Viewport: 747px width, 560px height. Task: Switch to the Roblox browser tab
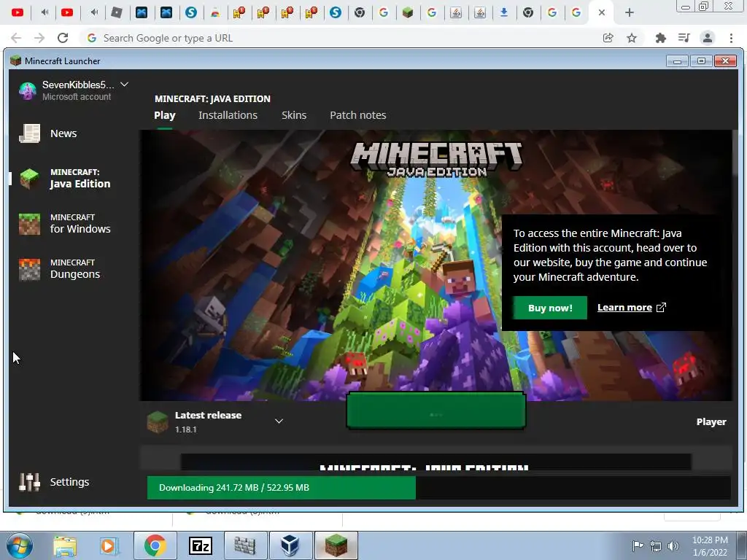pyautogui.click(x=117, y=13)
